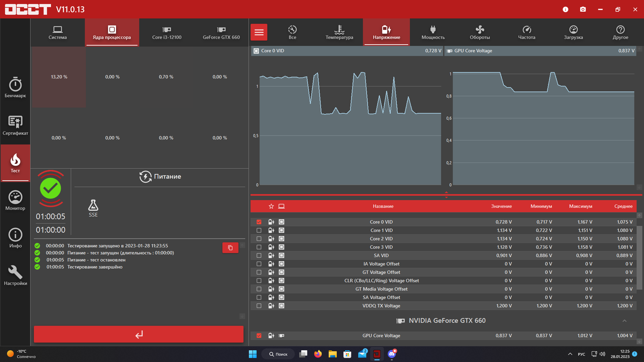Switch to the GeForce GTX 660 tab

221,33
